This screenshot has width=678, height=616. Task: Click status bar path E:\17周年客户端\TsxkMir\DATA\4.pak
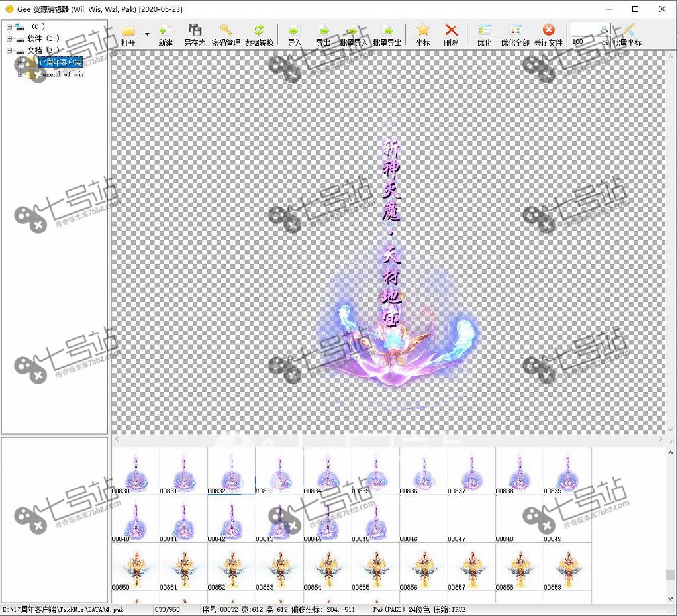(x=63, y=609)
